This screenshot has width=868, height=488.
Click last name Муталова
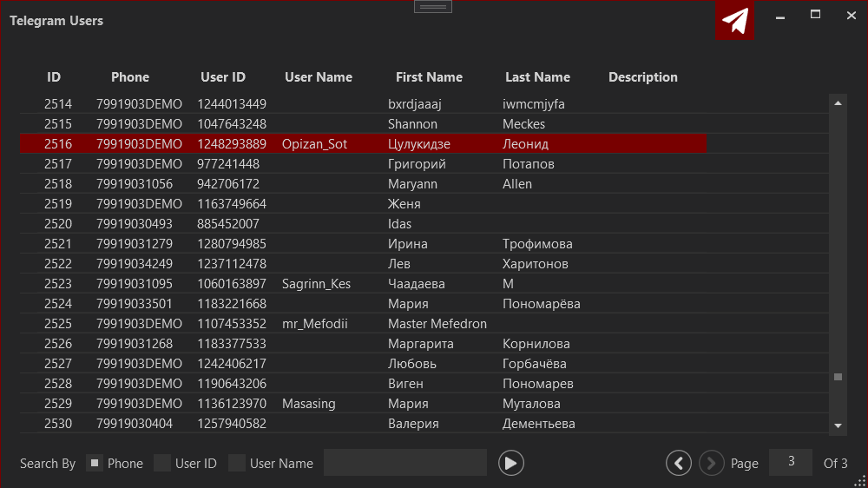(x=531, y=403)
